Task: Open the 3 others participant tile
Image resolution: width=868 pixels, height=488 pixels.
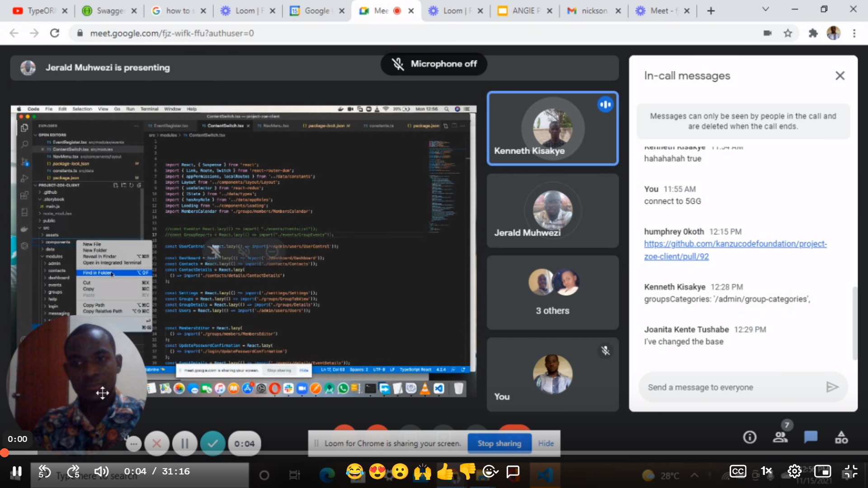Action: pyautogui.click(x=552, y=292)
